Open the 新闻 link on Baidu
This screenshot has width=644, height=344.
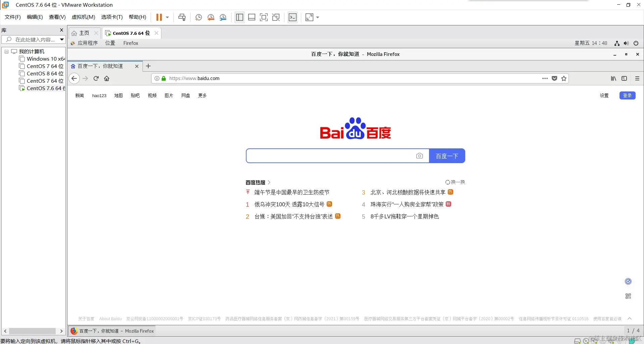pos(79,95)
